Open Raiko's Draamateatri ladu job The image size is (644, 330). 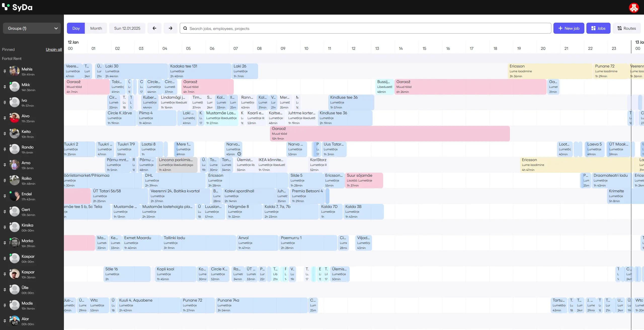(x=612, y=180)
